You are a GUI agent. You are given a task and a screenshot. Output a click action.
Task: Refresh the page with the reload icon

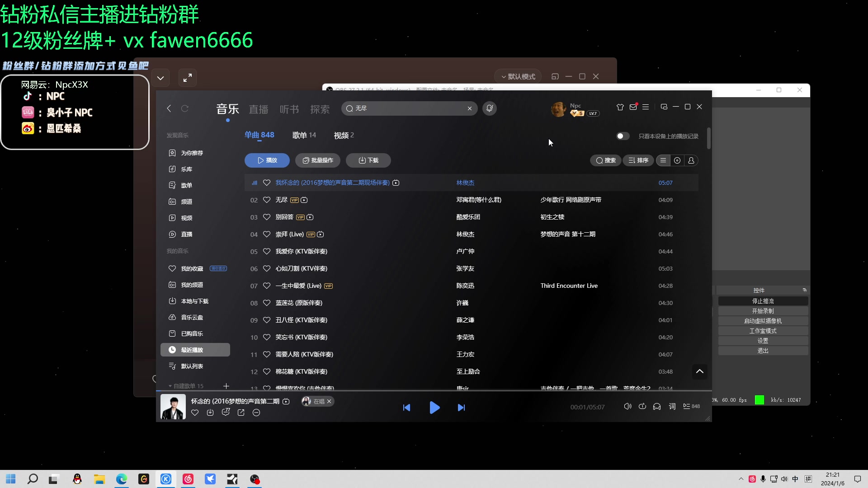click(x=184, y=108)
